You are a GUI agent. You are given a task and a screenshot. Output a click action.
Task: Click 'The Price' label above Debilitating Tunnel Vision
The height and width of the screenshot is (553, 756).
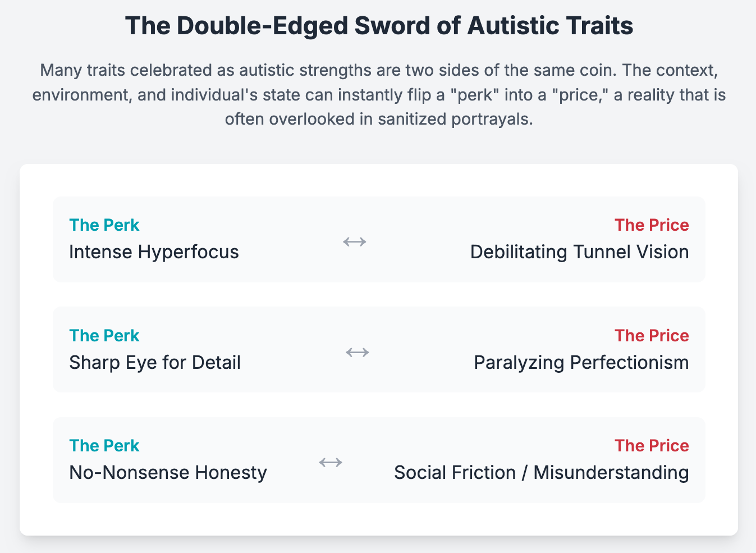pyautogui.click(x=651, y=225)
